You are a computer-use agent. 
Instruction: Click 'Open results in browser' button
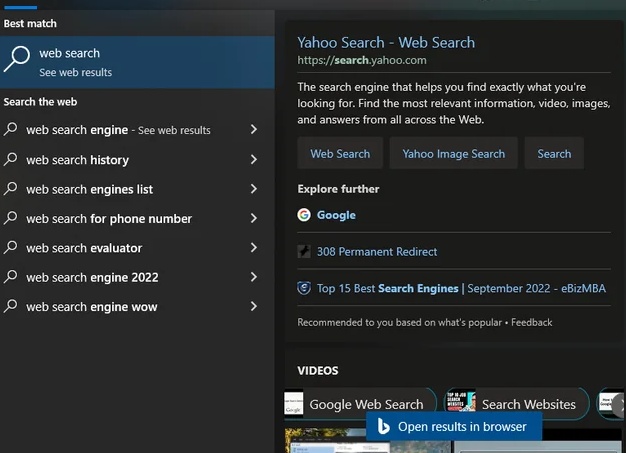(x=454, y=427)
